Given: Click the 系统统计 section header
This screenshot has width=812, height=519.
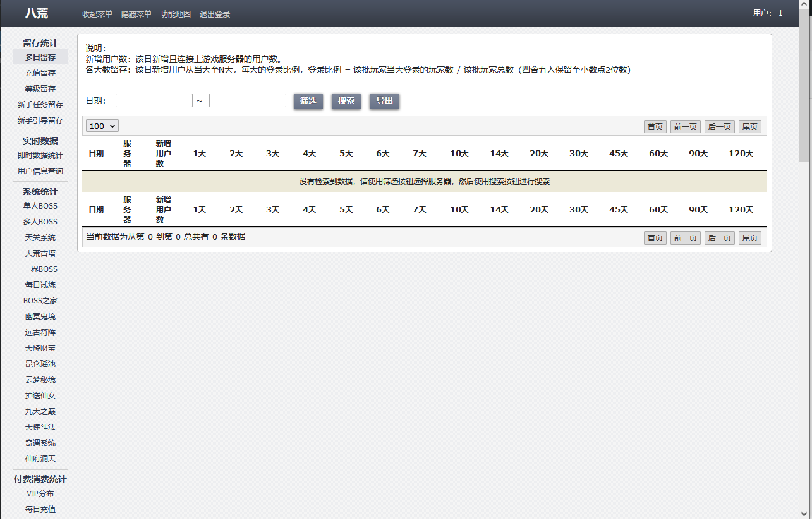Looking at the screenshot, I should 40,192.
